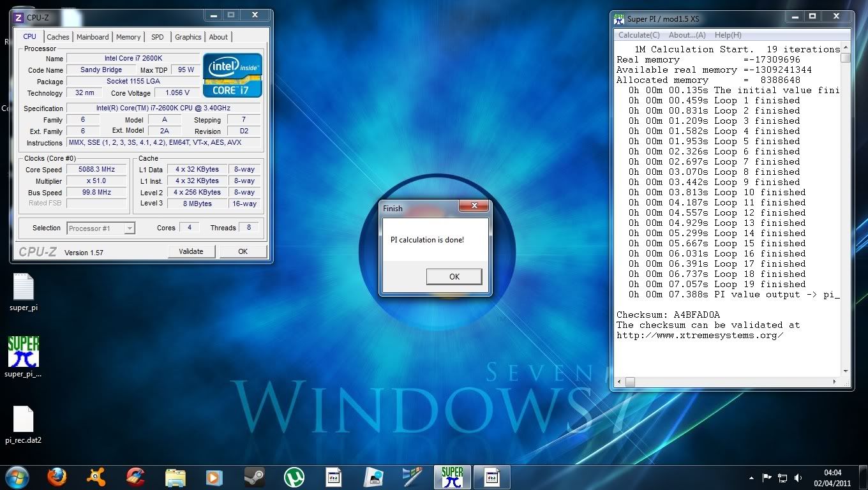Switch to the Mainboard tab in CPU-Z
The image size is (868, 490).
pyautogui.click(x=93, y=37)
